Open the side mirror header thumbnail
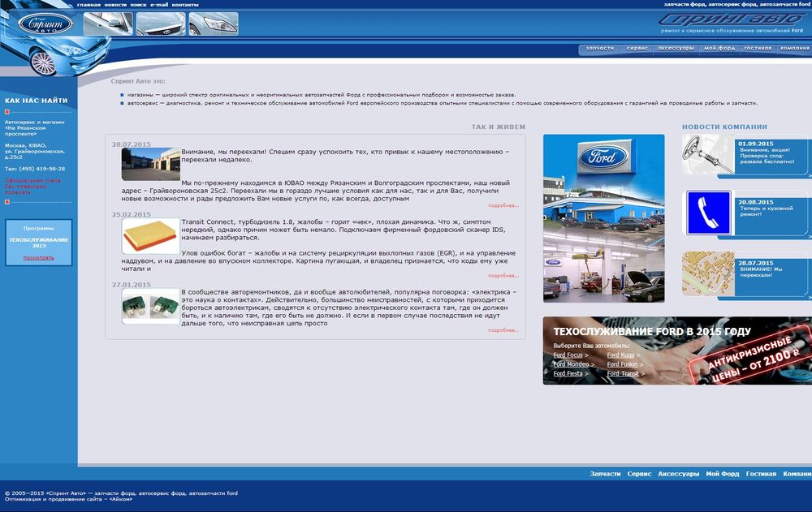 point(108,24)
